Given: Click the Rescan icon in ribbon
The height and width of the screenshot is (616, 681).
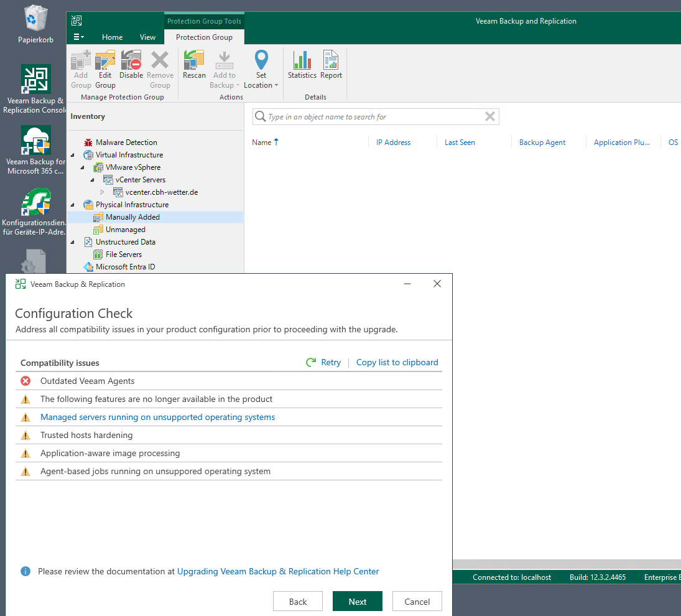Looking at the screenshot, I should click(194, 62).
